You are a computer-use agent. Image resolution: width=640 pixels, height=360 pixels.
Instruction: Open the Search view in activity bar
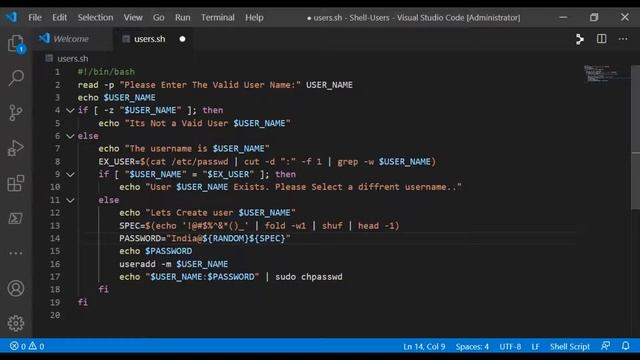(x=16, y=78)
